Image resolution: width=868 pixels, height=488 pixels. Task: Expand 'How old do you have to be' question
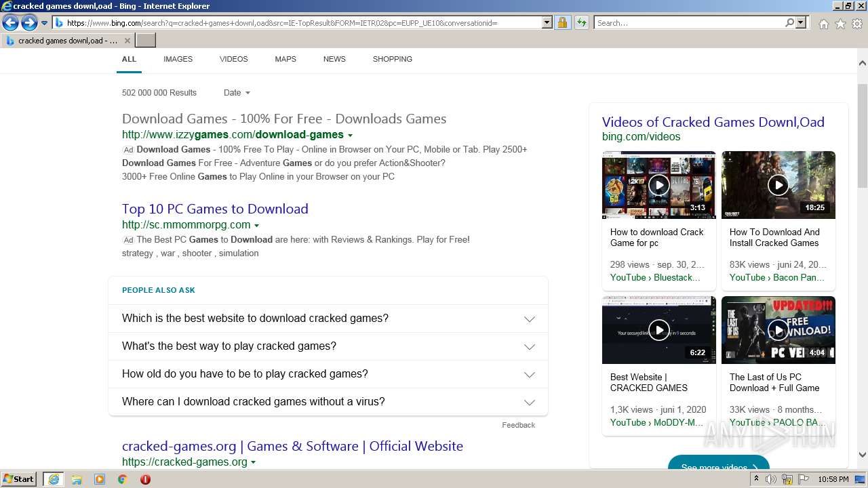(x=328, y=374)
